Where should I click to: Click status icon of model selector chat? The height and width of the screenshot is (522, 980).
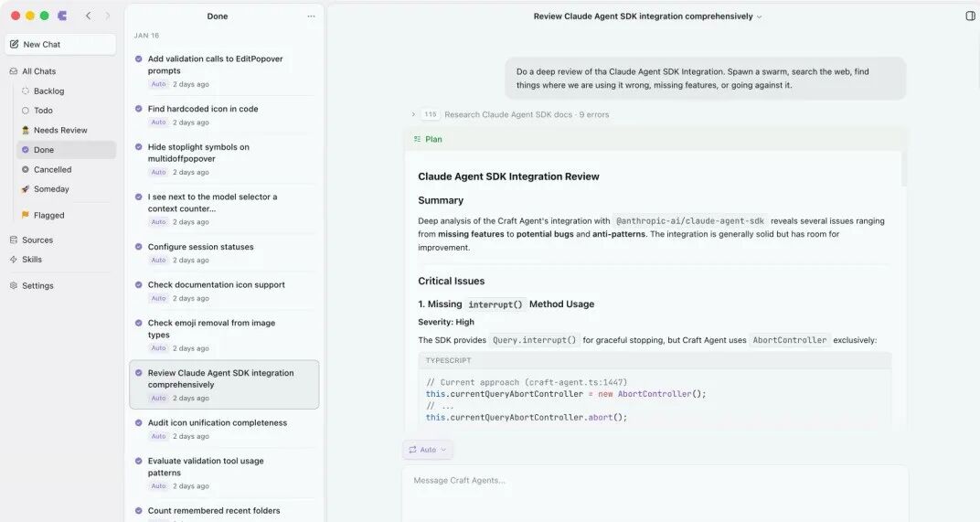coord(139,197)
